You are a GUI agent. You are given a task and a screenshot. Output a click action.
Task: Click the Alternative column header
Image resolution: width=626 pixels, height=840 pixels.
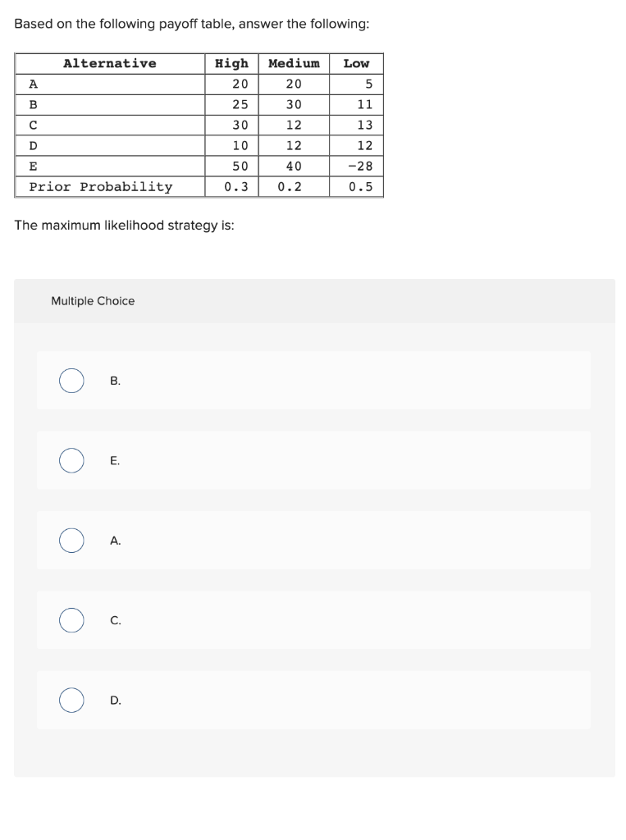pyautogui.click(x=109, y=63)
